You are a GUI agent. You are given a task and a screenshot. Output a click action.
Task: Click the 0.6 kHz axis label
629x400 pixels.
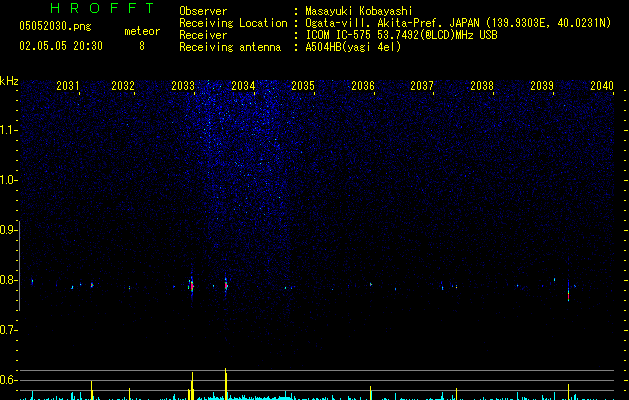coord(8,380)
